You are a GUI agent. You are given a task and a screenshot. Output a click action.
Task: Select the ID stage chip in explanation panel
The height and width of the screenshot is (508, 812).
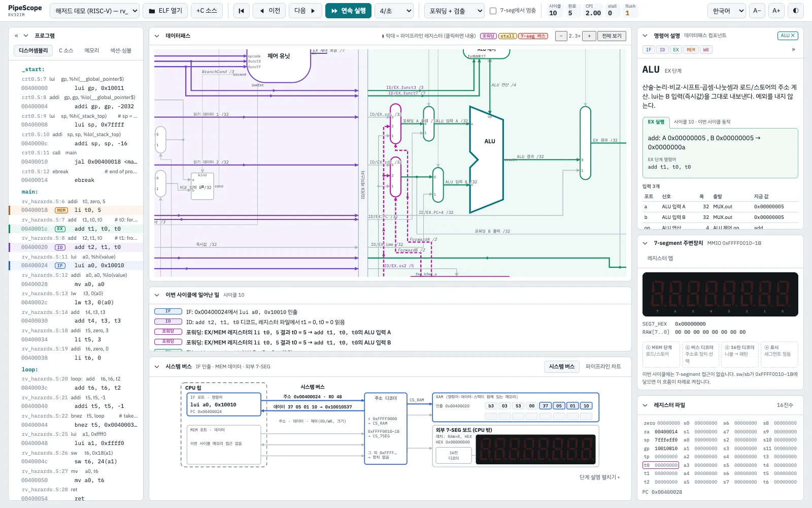pyautogui.click(x=662, y=50)
